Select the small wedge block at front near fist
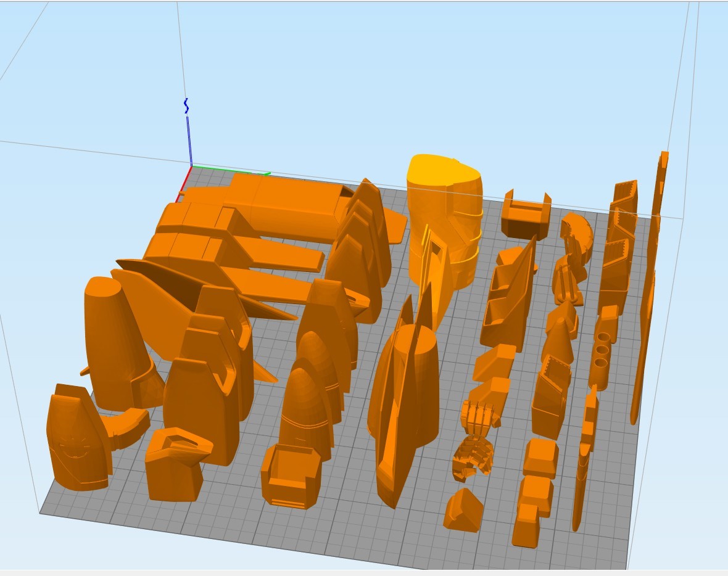The height and width of the screenshot is (576, 728). tap(463, 511)
